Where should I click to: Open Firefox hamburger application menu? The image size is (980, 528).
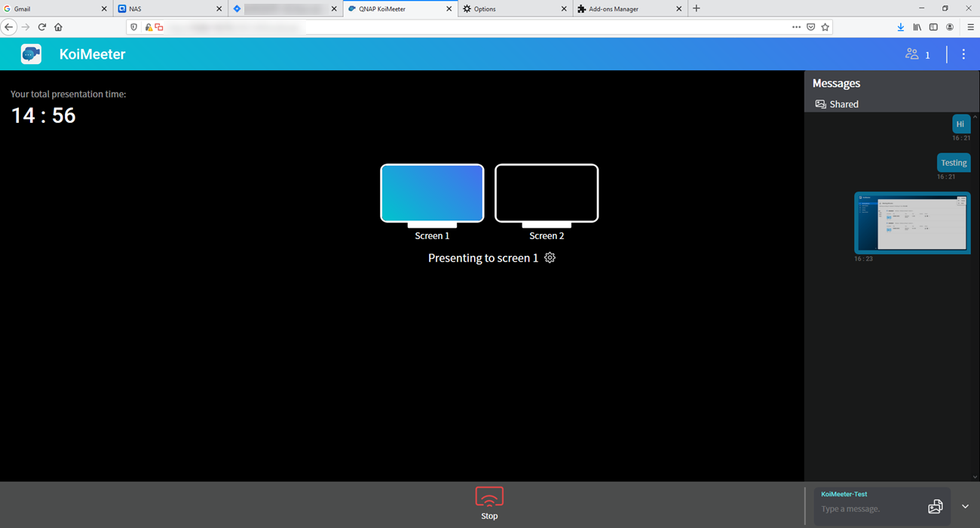[x=970, y=27]
